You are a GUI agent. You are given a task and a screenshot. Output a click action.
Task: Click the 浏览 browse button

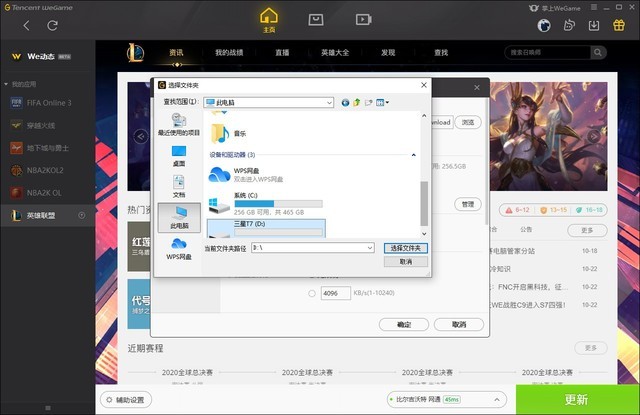point(468,122)
